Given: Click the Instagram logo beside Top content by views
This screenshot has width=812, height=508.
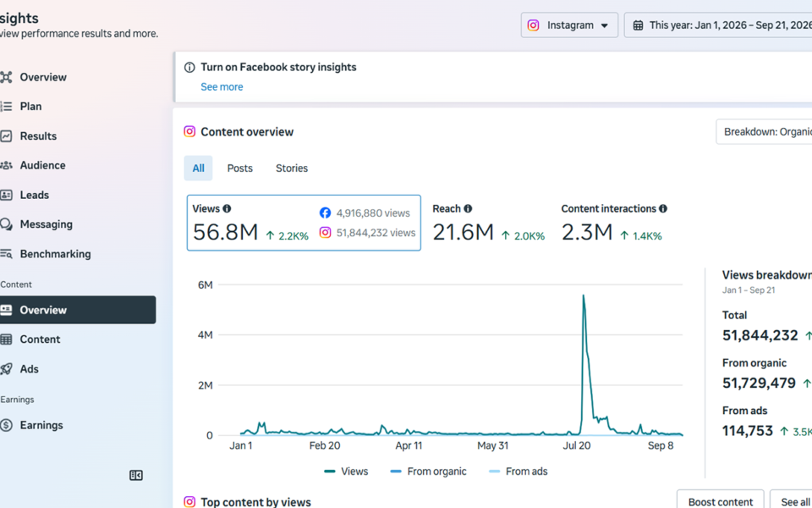Looking at the screenshot, I should [x=189, y=502].
